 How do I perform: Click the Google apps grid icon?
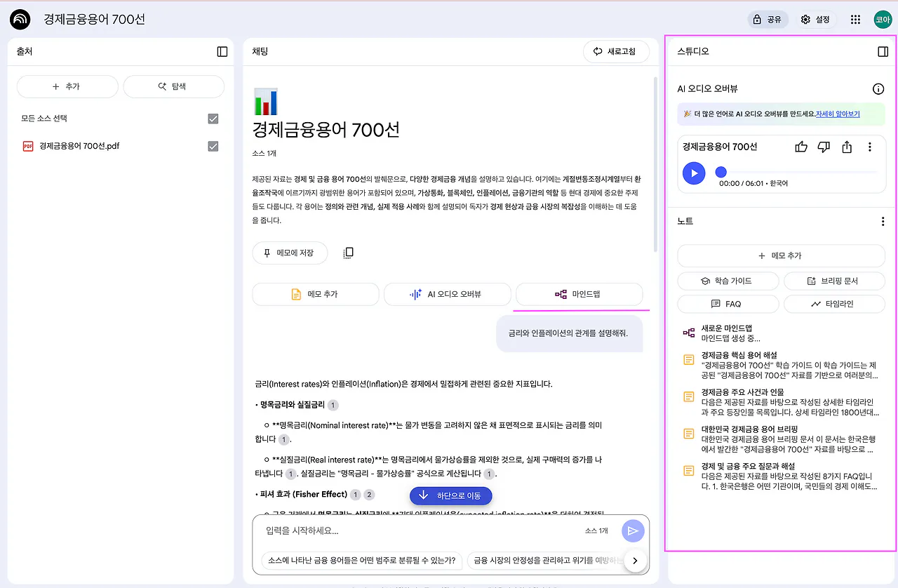855,20
